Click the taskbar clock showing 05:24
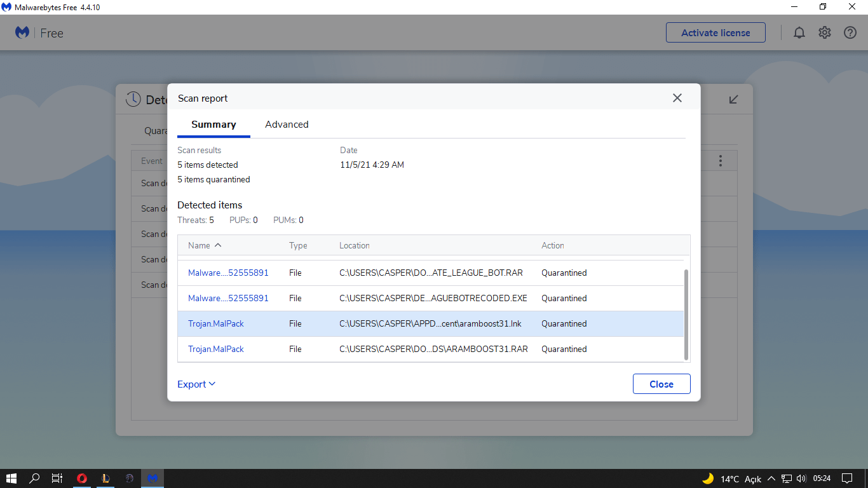 (822, 478)
